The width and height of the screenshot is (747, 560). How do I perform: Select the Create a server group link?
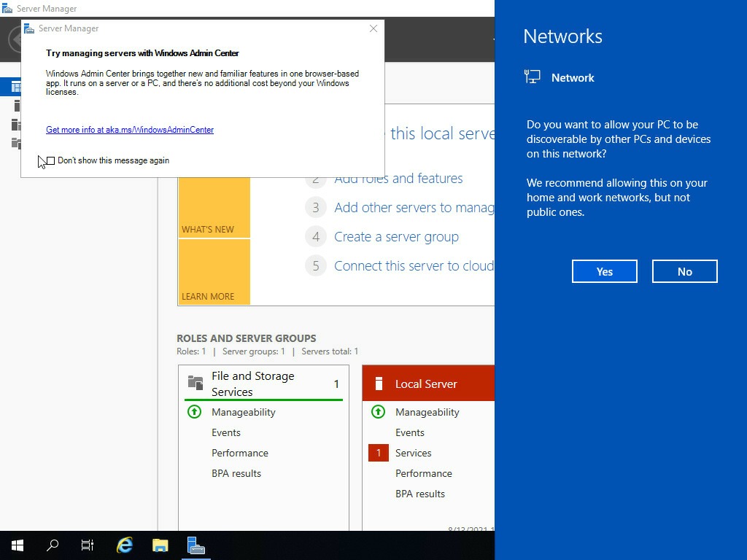[x=396, y=237]
